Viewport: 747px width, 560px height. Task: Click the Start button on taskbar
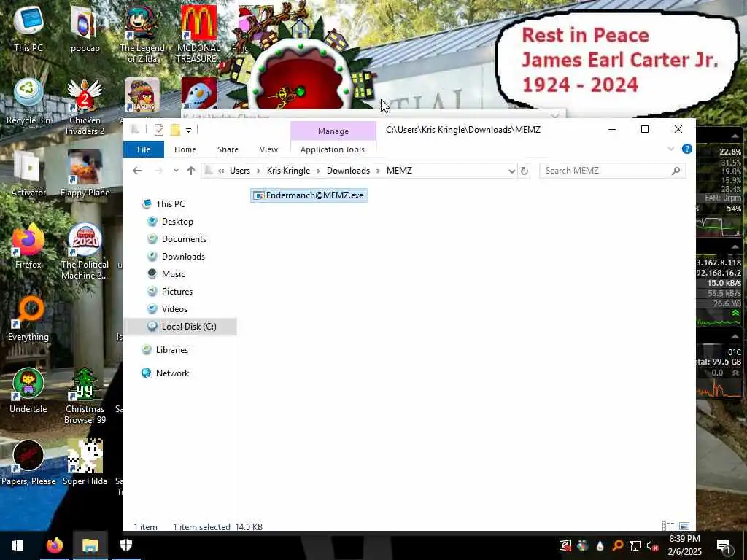pos(18,545)
